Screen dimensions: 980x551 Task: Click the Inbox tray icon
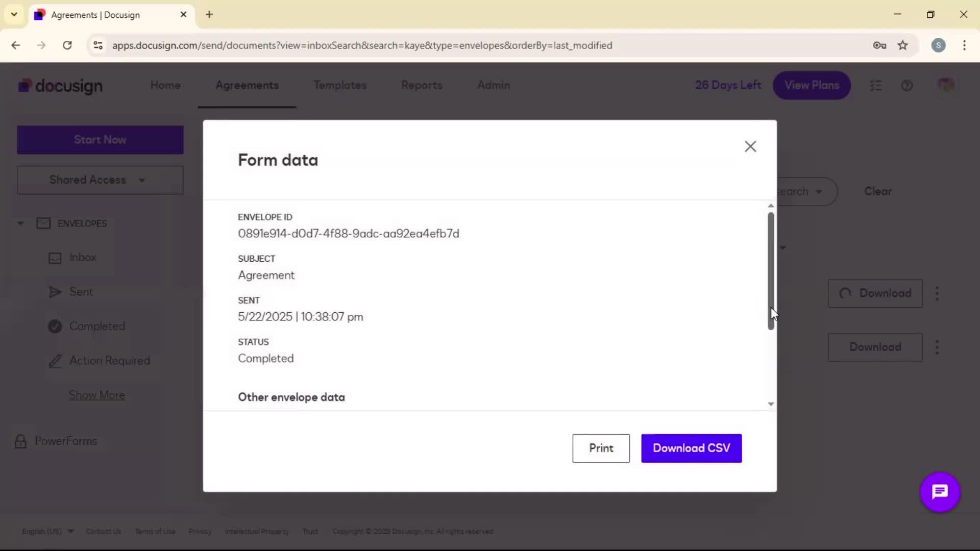55,258
